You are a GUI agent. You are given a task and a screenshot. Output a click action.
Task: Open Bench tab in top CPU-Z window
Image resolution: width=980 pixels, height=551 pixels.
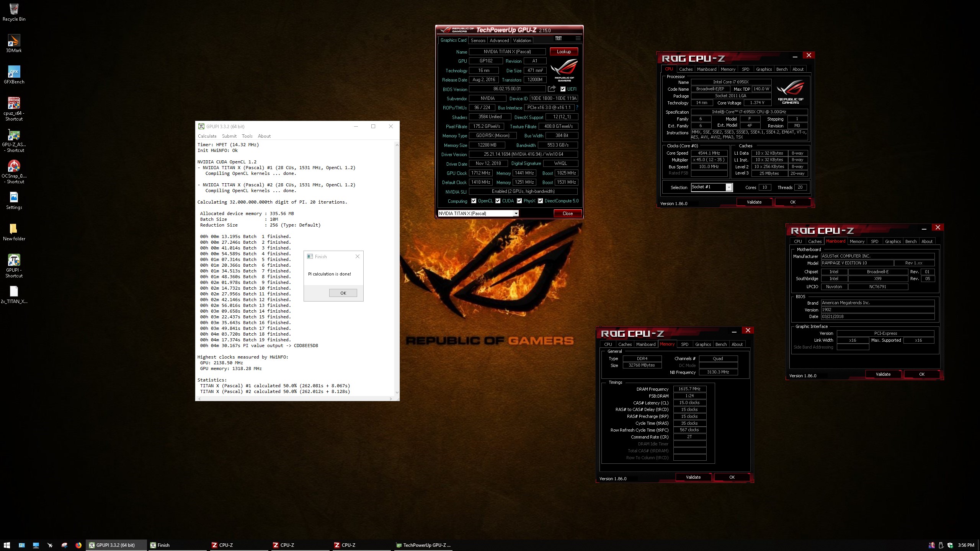(x=782, y=69)
